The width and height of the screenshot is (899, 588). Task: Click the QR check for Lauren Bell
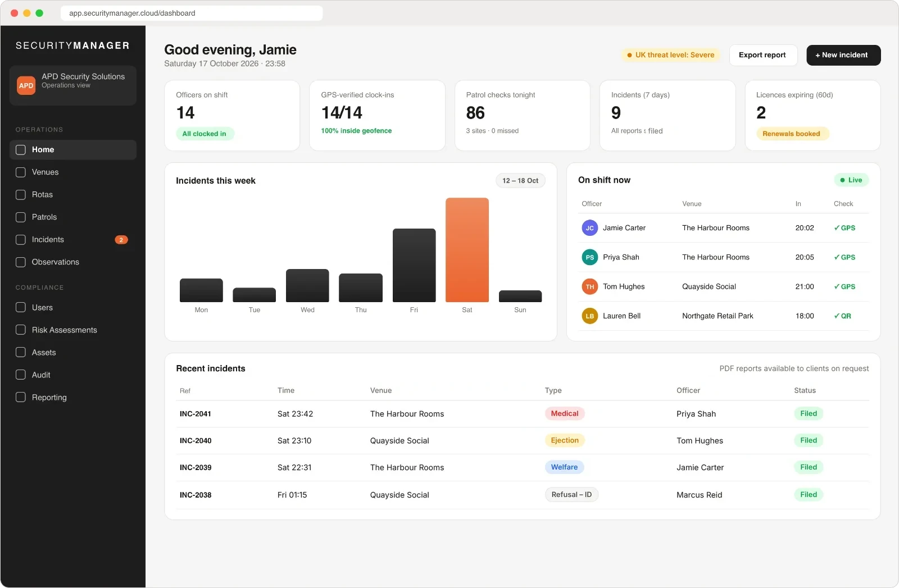(x=843, y=316)
